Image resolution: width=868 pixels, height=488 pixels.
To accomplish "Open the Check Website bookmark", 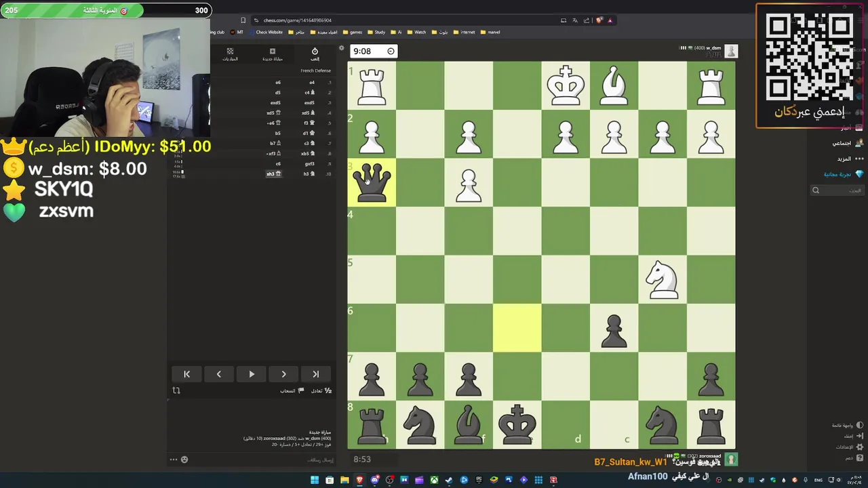I will click(x=264, y=32).
